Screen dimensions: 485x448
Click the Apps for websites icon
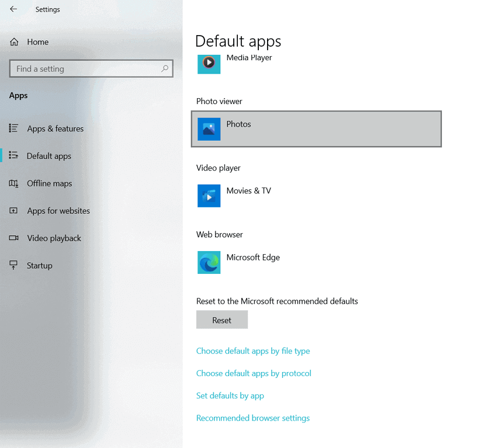point(13,210)
